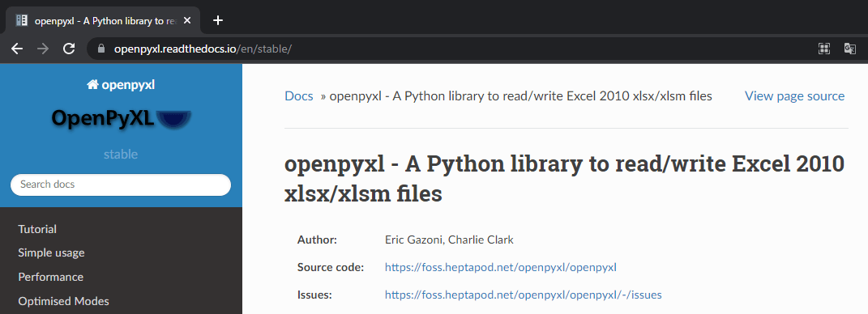Click the Docs breadcrumb link

pyautogui.click(x=299, y=96)
